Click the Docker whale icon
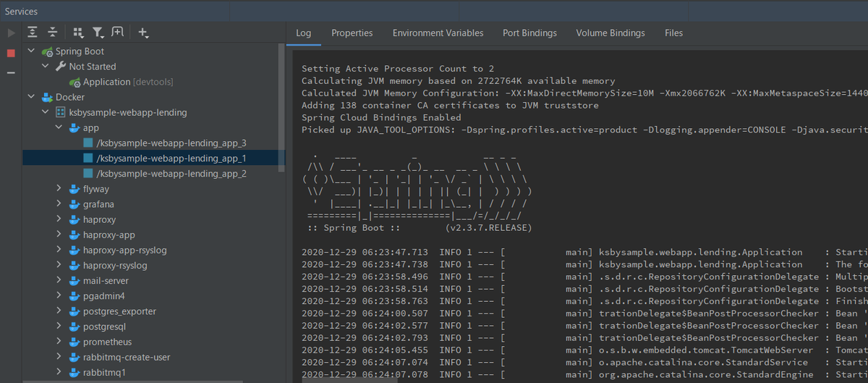This screenshot has height=383, width=868. point(47,97)
